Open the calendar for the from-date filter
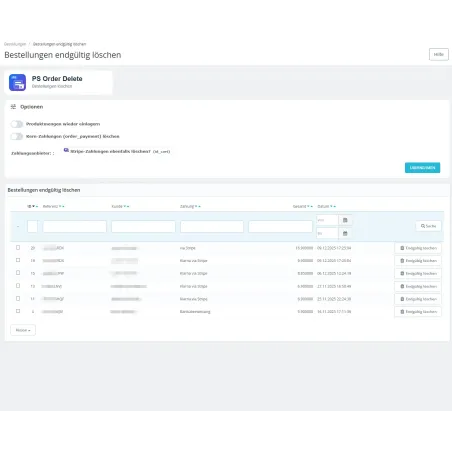This screenshot has width=452, height=452. point(345,220)
